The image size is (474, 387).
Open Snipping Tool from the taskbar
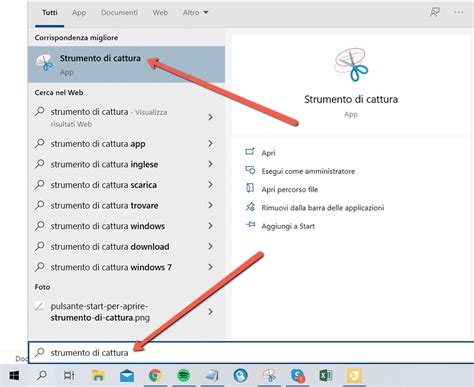(269, 376)
